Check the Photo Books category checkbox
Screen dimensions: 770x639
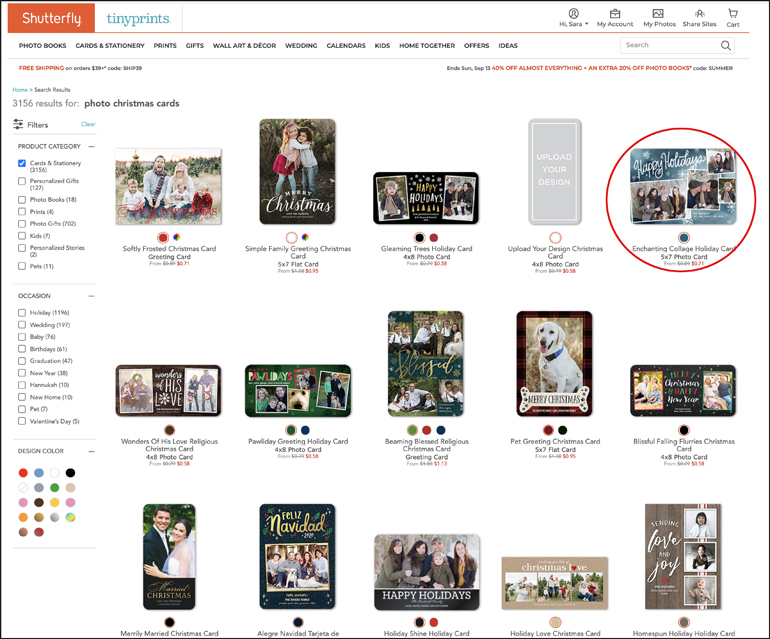coord(22,200)
